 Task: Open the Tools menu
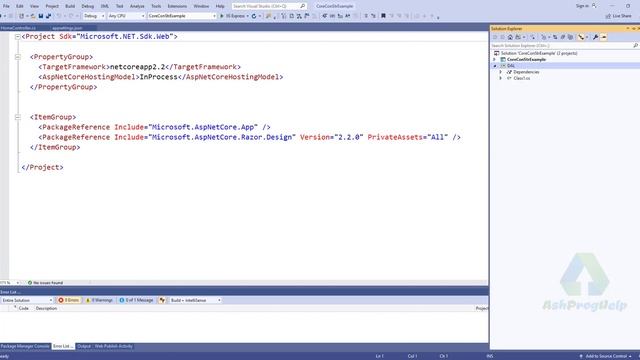click(x=156, y=6)
